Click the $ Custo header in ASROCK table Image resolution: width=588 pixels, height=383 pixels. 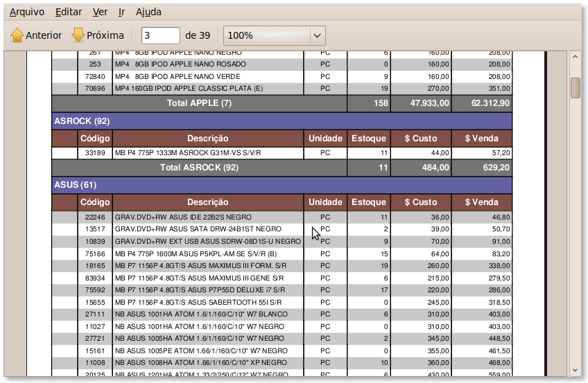421,139
